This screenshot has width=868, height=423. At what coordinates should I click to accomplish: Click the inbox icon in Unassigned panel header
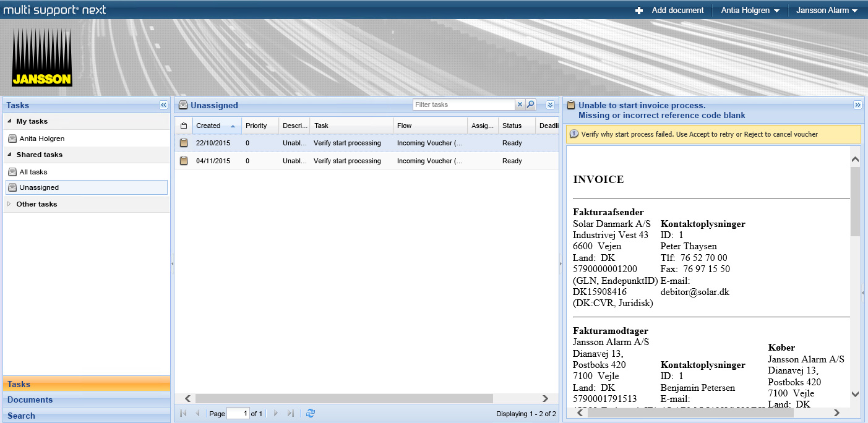coord(183,105)
